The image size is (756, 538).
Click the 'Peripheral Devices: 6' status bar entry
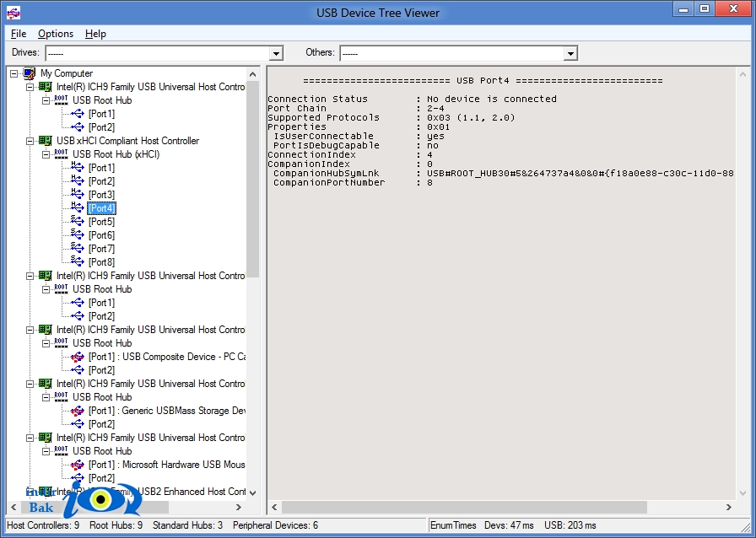coord(275,525)
